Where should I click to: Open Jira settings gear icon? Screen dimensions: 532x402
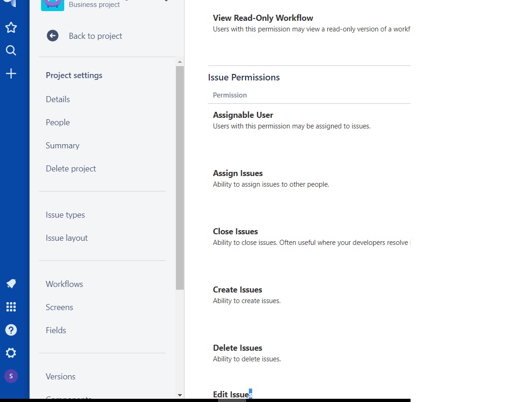coord(11,353)
